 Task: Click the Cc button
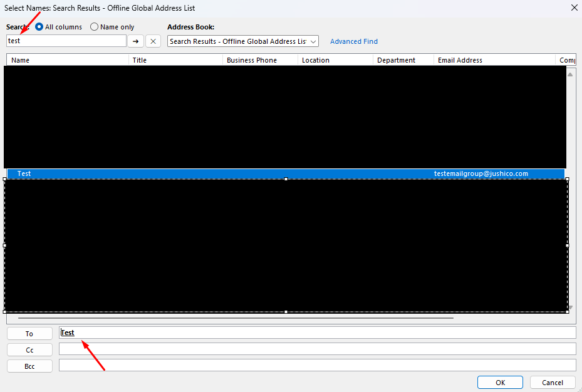tap(29, 350)
